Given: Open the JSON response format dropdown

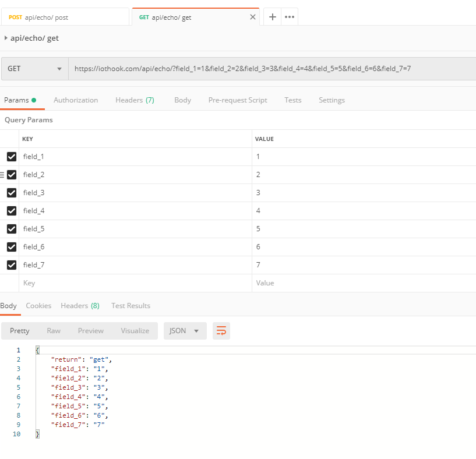Looking at the screenshot, I should [185, 330].
